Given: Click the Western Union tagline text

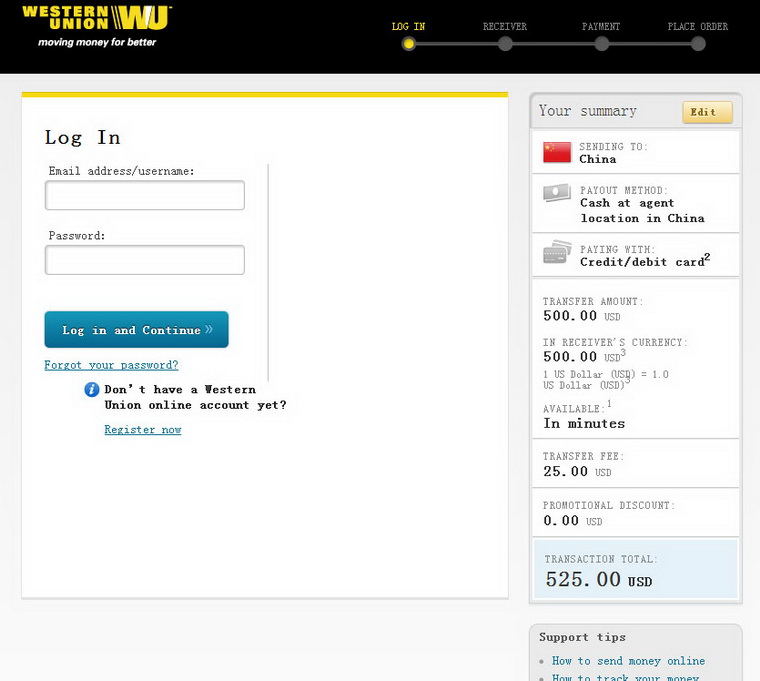Looking at the screenshot, I should [x=97, y=43].
